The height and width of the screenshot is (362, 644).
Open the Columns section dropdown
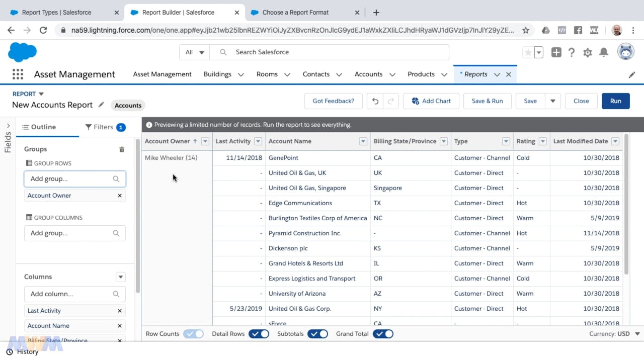[x=120, y=277]
